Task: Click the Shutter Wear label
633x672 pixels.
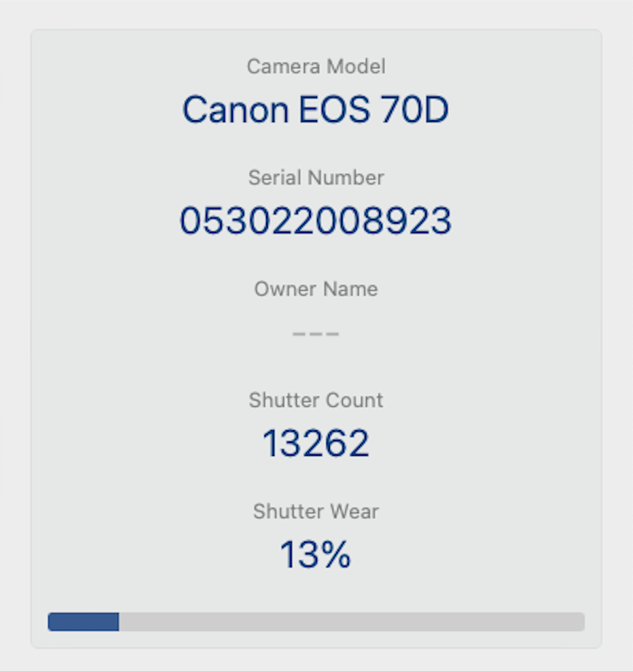Action: [x=316, y=511]
